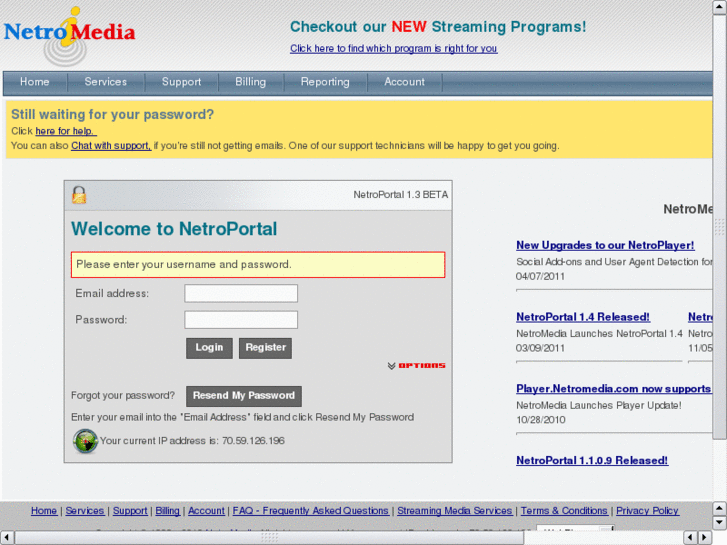Click the footer frame scroll up arrow

point(720,508)
